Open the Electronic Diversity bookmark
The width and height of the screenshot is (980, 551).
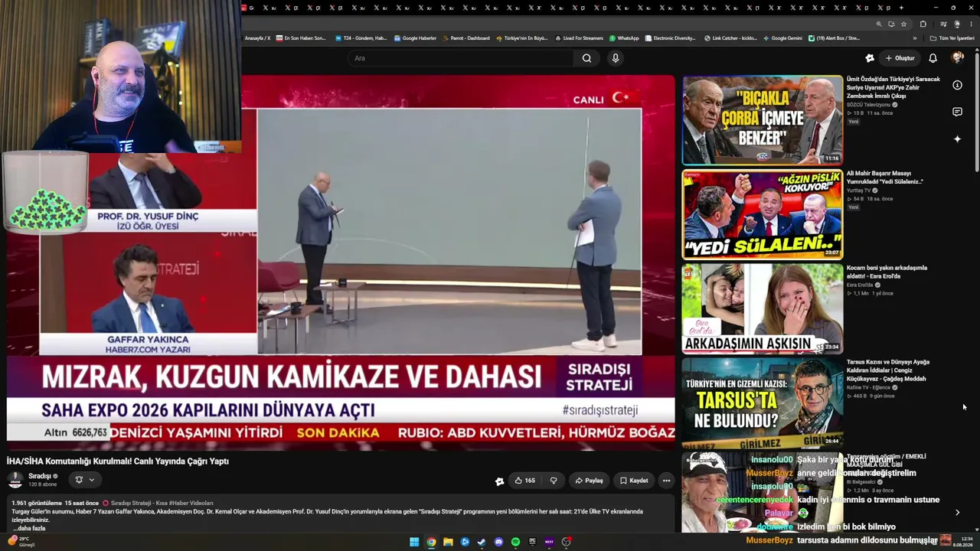pyautogui.click(x=670, y=38)
